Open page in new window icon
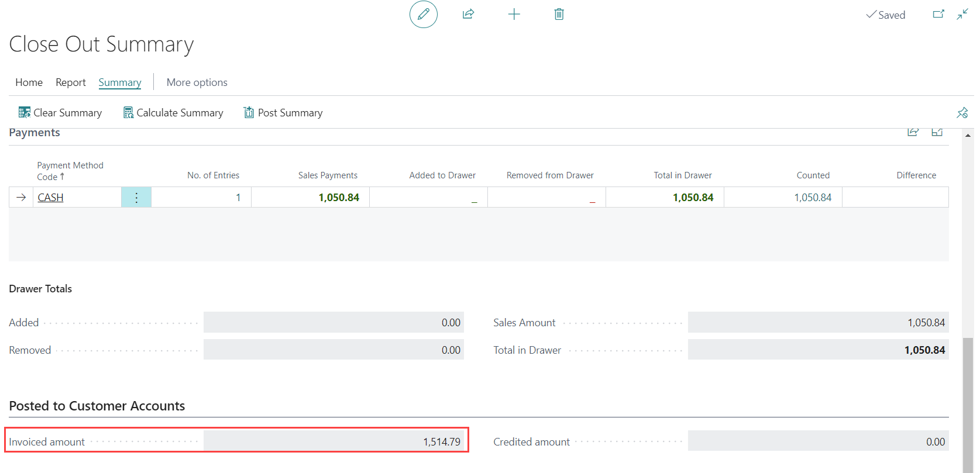This screenshot has width=980, height=473. click(938, 14)
